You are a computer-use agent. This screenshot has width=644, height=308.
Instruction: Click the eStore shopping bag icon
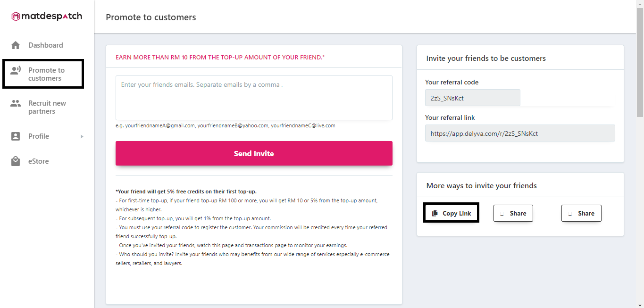[x=16, y=161]
